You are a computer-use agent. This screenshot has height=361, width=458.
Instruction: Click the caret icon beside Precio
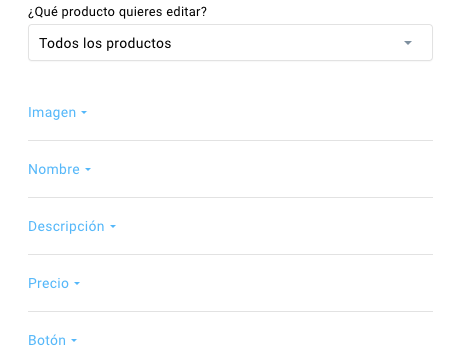[77, 284]
